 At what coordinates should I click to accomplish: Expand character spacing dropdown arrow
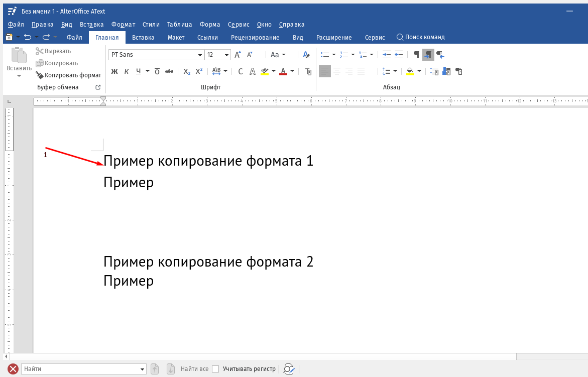click(x=225, y=71)
